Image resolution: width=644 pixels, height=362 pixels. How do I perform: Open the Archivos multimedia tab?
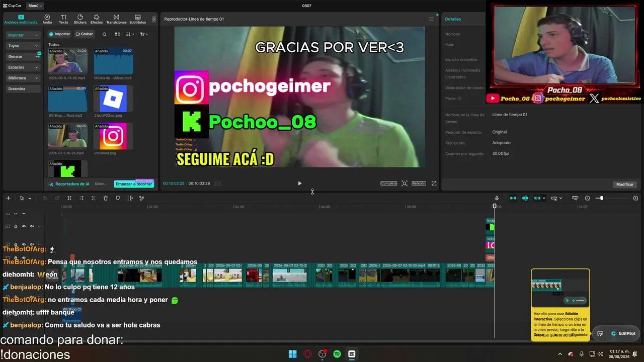pos(21,19)
